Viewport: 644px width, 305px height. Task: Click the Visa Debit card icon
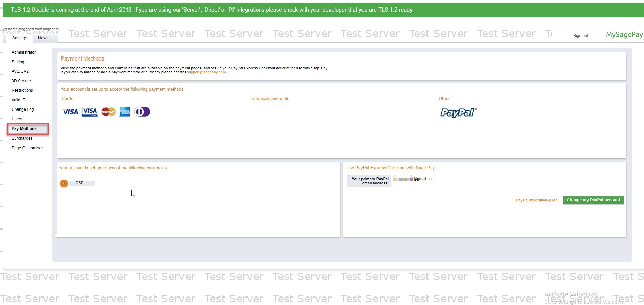coord(90,112)
